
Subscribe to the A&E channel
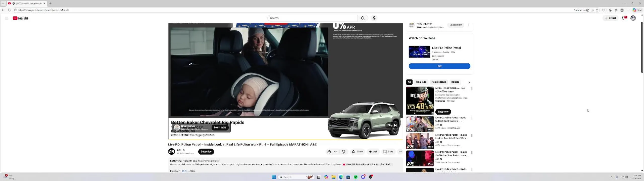coord(206,152)
